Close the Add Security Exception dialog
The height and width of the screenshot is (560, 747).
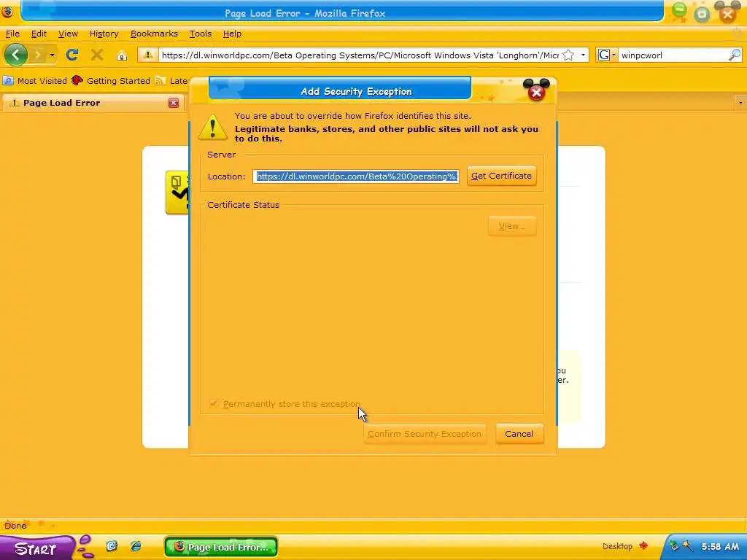[536, 92]
